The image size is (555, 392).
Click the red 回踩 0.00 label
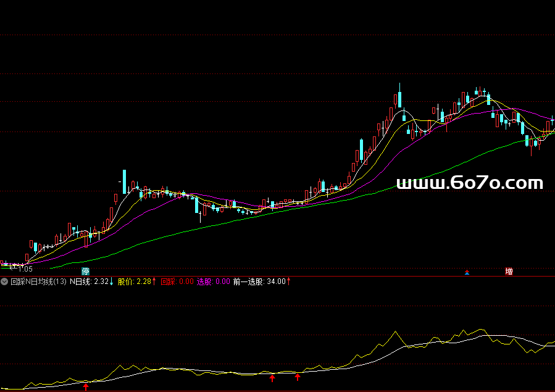[x=177, y=281]
